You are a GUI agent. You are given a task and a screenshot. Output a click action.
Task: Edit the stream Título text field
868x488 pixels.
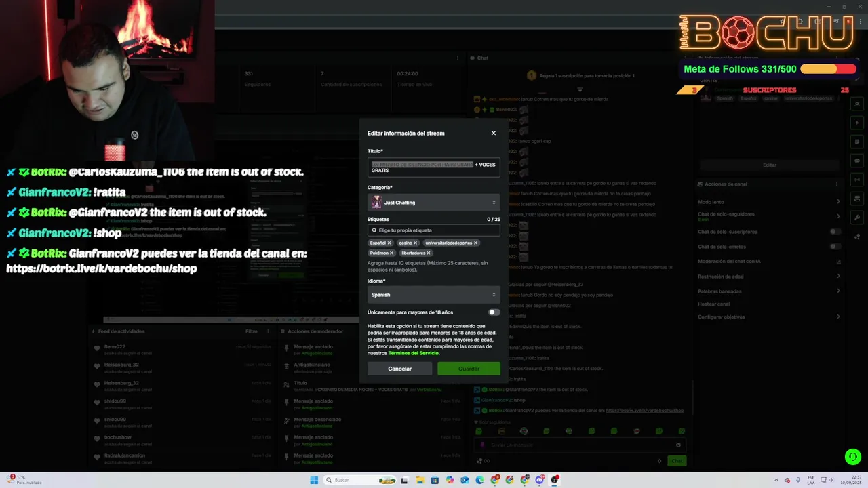(x=433, y=167)
